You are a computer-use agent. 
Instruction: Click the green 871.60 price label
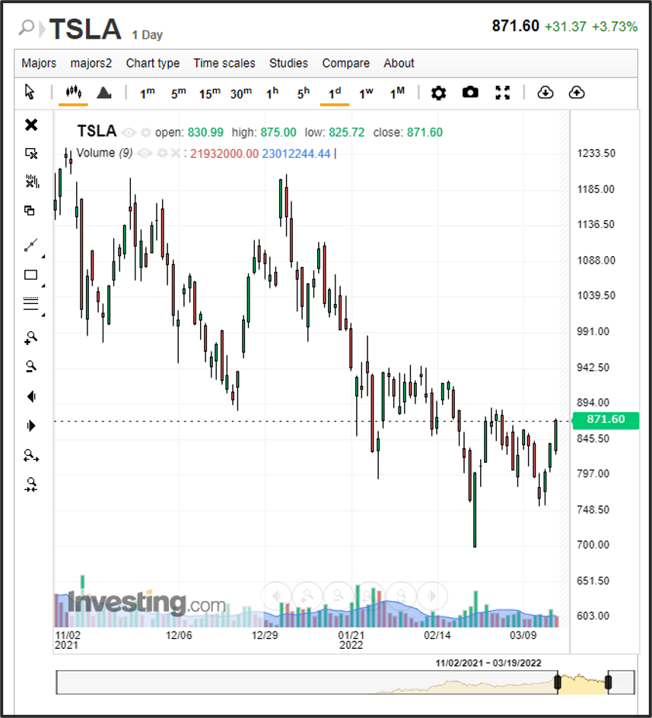click(x=605, y=419)
